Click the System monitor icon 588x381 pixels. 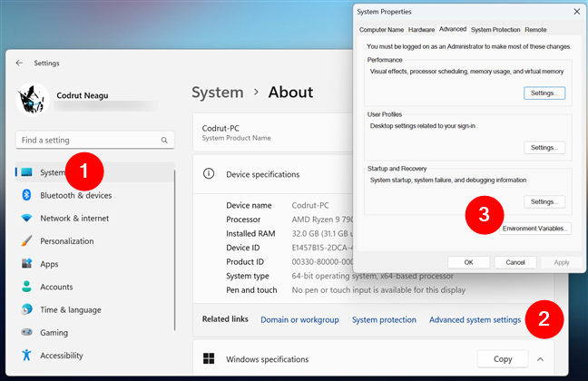click(x=26, y=172)
